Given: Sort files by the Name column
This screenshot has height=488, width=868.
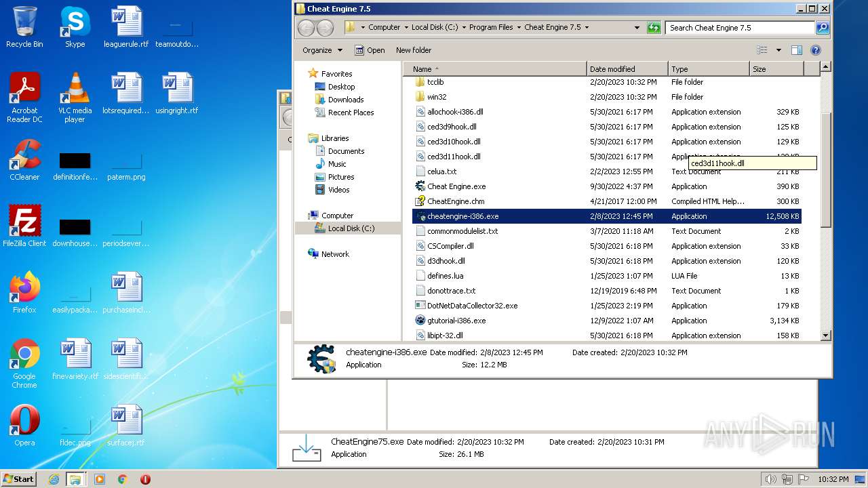Looking at the screenshot, I should pyautogui.click(x=495, y=69).
